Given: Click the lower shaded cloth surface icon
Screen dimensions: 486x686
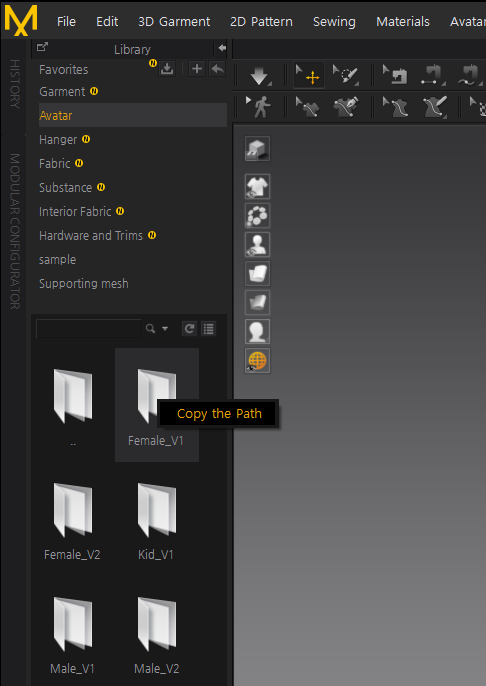Looking at the screenshot, I should click(x=257, y=302).
